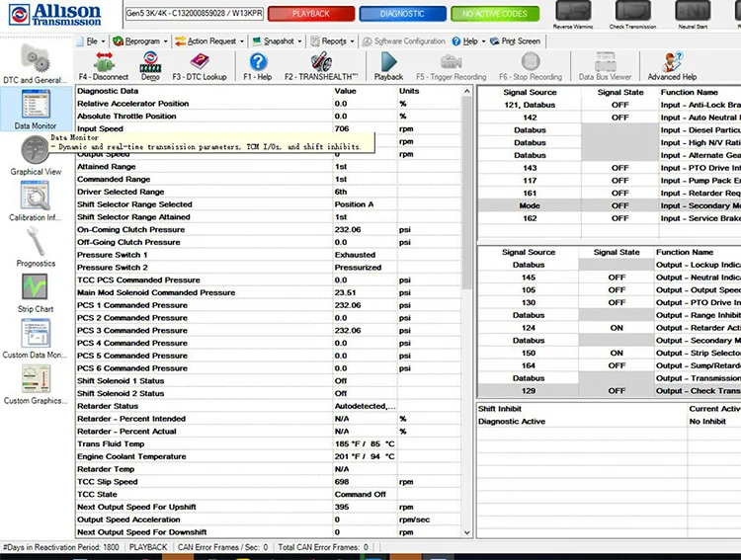Open the Action Request menu
The height and width of the screenshot is (560, 741).
click(x=210, y=41)
